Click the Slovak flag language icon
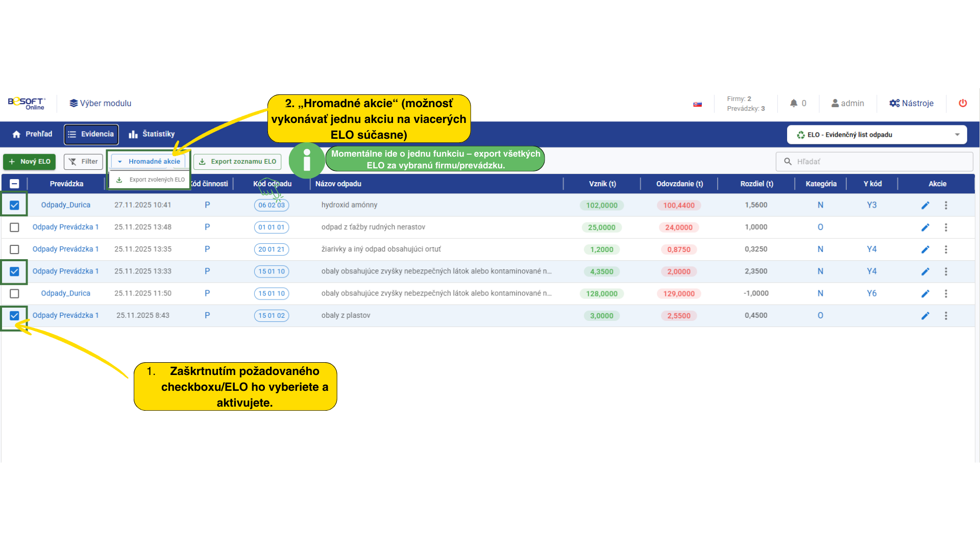 [697, 104]
